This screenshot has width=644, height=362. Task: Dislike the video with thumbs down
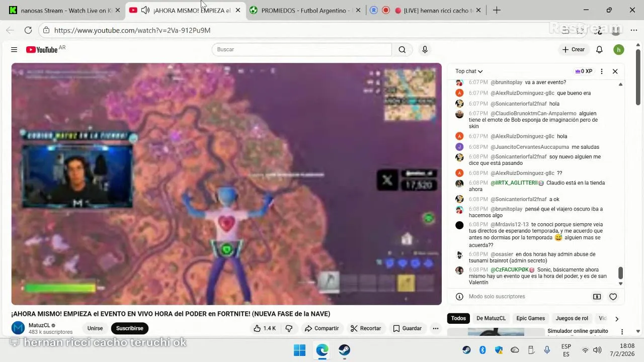289,328
